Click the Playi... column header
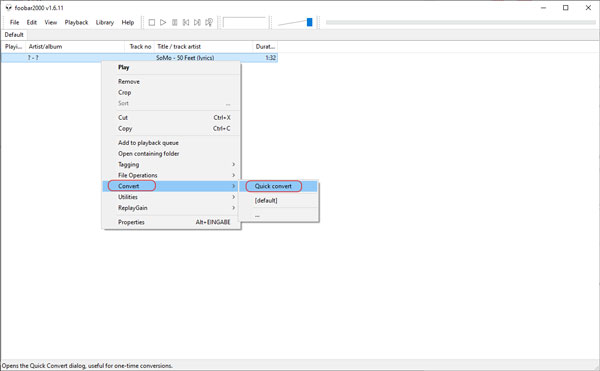Image resolution: width=600 pixels, height=371 pixels. coord(13,47)
